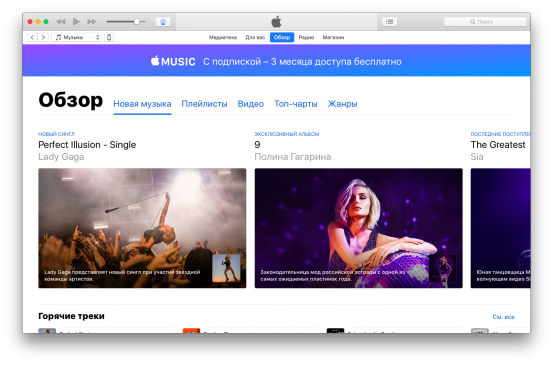Open the Lady Gaga artist link
Viewport: 553px width, 365px height.
click(x=61, y=157)
